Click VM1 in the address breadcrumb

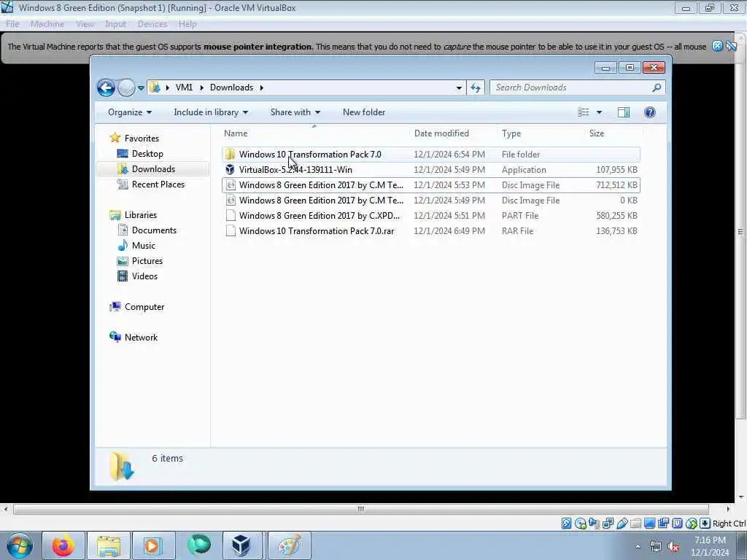click(x=184, y=87)
